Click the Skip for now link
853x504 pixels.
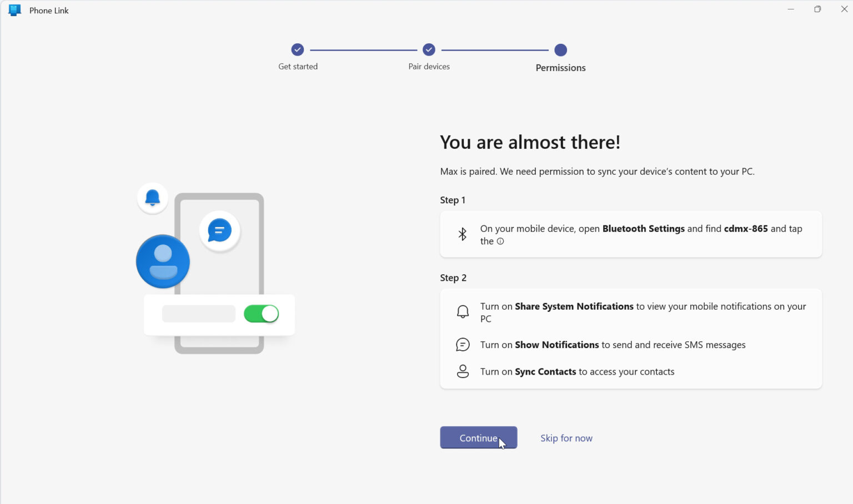566,438
